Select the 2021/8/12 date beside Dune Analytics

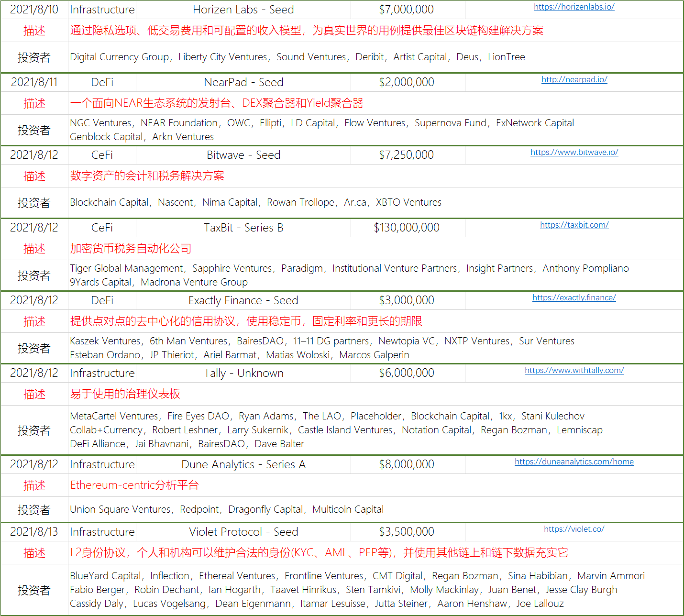click(34, 464)
